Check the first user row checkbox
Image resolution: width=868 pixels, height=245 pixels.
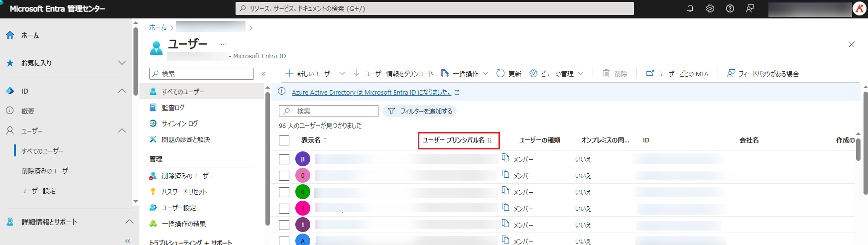[284, 159]
